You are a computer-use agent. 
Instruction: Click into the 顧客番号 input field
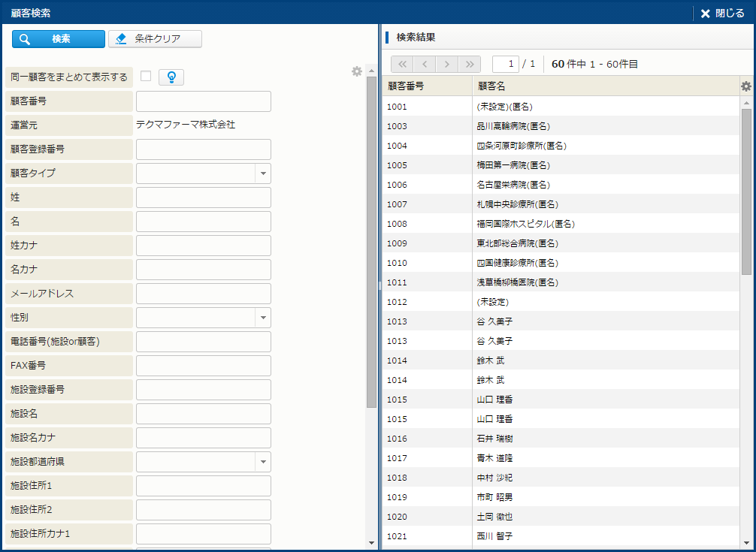(x=203, y=101)
